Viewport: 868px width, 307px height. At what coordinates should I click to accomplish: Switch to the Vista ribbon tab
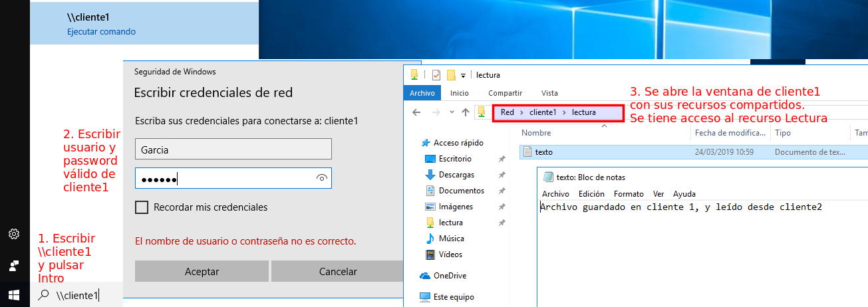(x=549, y=93)
